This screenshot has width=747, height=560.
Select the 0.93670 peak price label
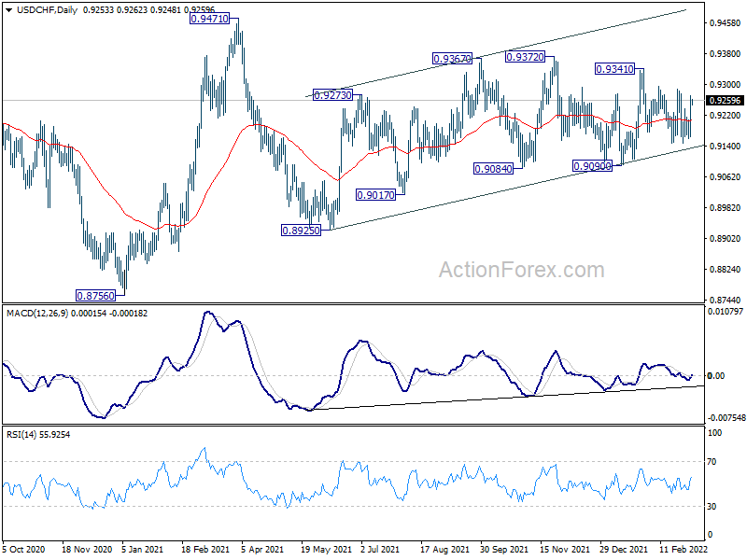pyautogui.click(x=452, y=59)
